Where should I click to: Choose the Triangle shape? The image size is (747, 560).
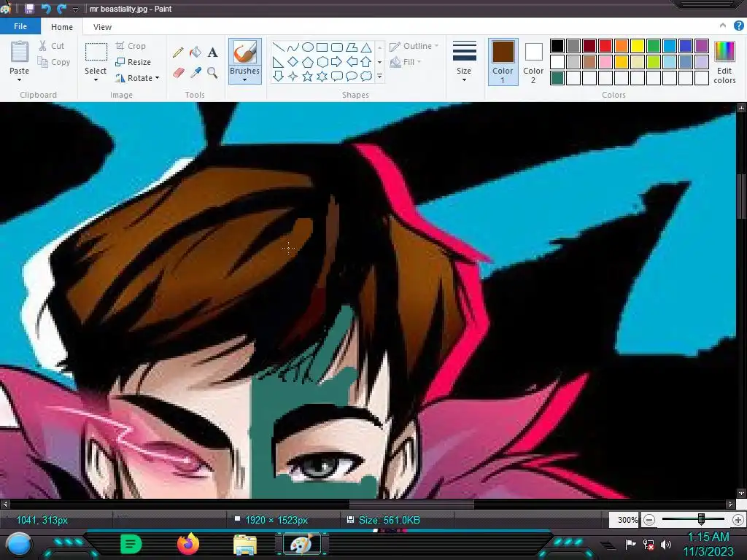pos(366,47)
